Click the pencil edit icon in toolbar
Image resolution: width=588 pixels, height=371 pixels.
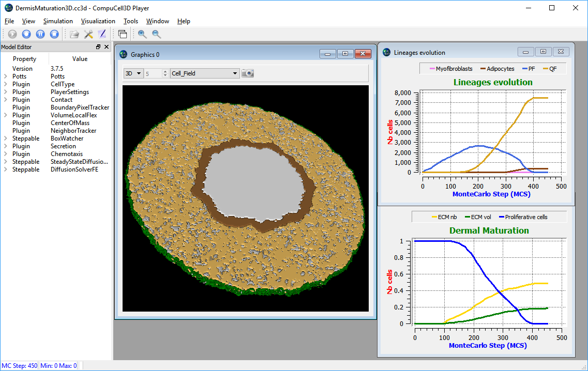[x=102, y=34]
